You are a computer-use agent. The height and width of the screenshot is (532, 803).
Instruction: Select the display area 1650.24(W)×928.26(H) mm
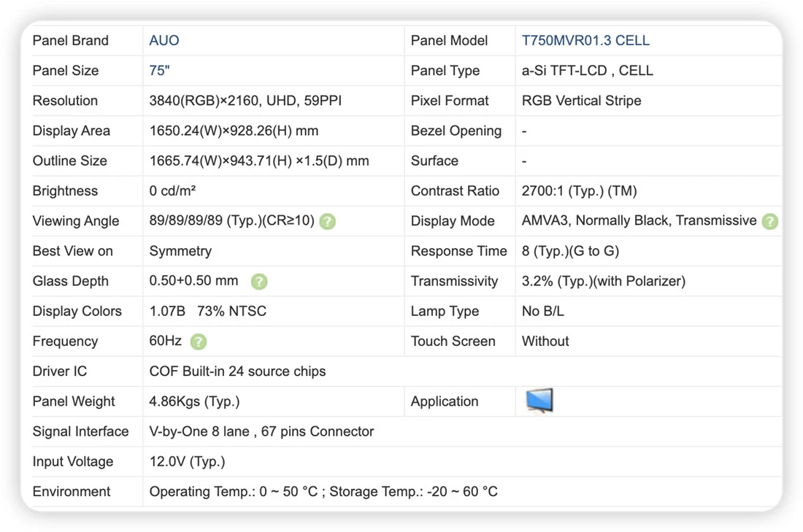click(x=234, y=131)
